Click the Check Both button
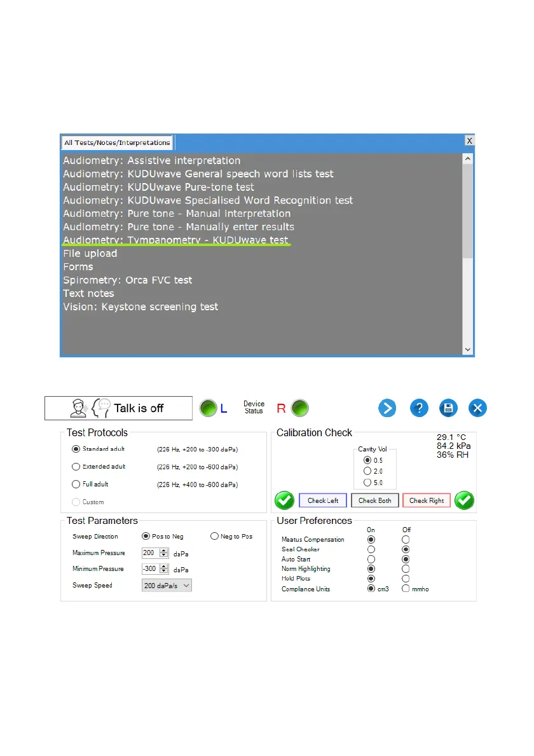This screenshot has height=756, width=534. pyautogui.click(x=375, y=500)
